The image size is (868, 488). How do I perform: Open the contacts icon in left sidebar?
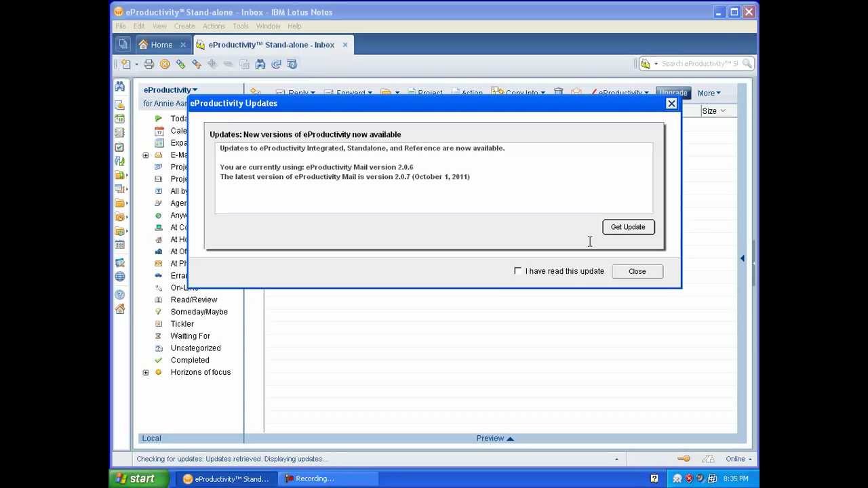[x=120, y=133]
